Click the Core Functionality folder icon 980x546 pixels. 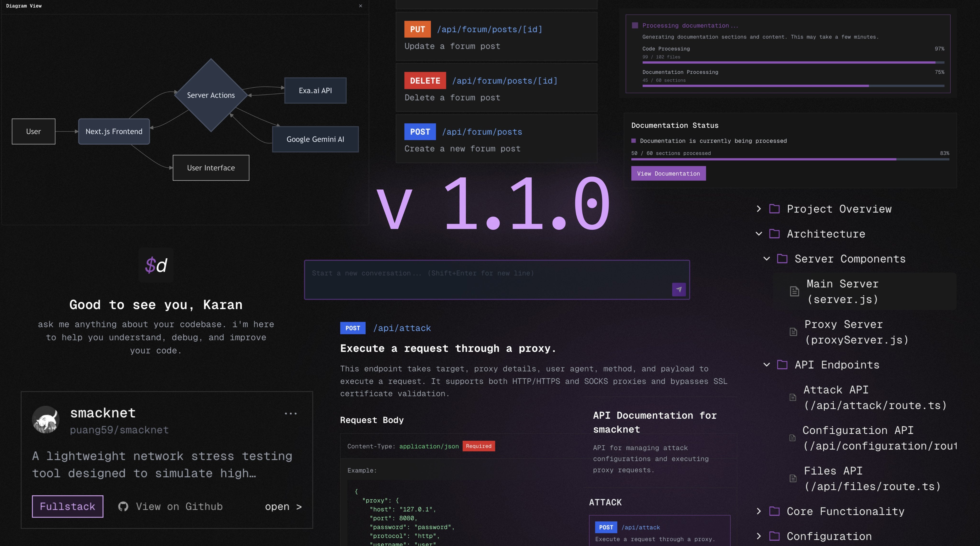point(774,511)
